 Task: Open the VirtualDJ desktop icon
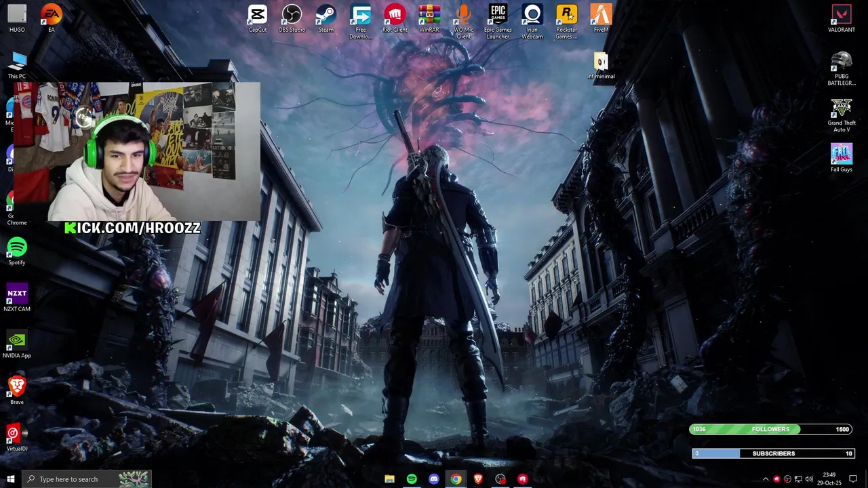[x=17, y=437]
